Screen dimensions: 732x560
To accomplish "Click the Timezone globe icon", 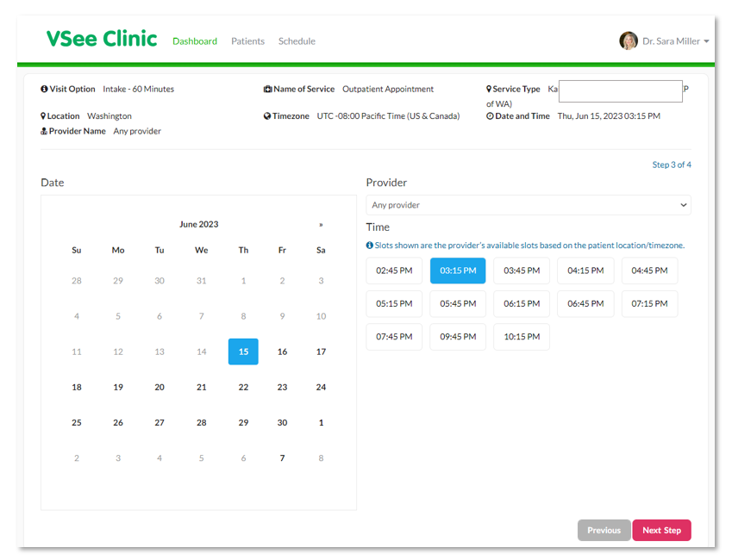I will click(267, 115).
